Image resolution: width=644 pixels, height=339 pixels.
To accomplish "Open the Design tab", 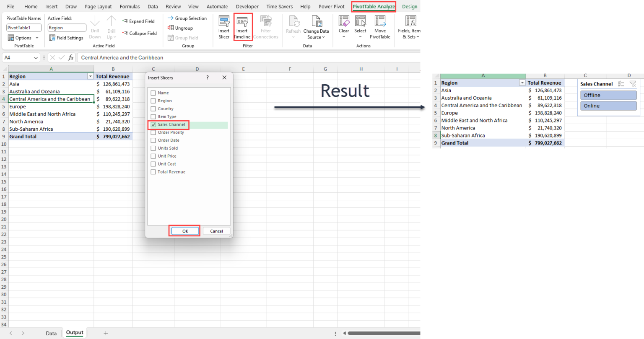I will (410, 7).
